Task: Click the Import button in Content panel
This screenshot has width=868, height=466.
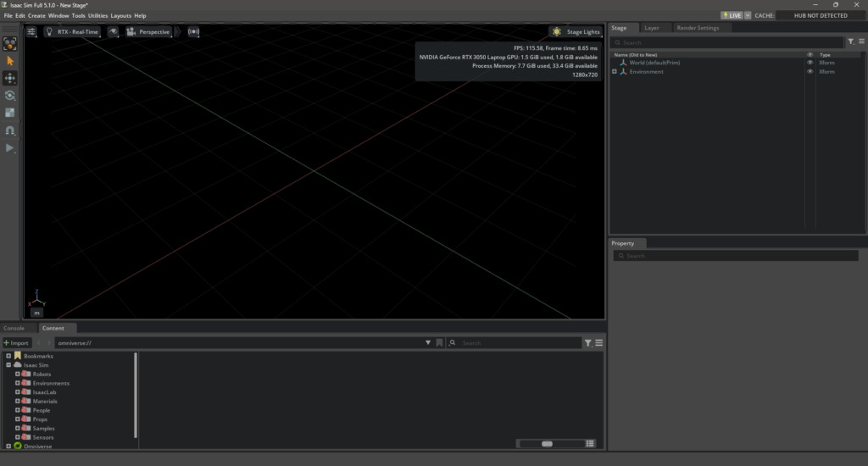Action: (17, 342)
